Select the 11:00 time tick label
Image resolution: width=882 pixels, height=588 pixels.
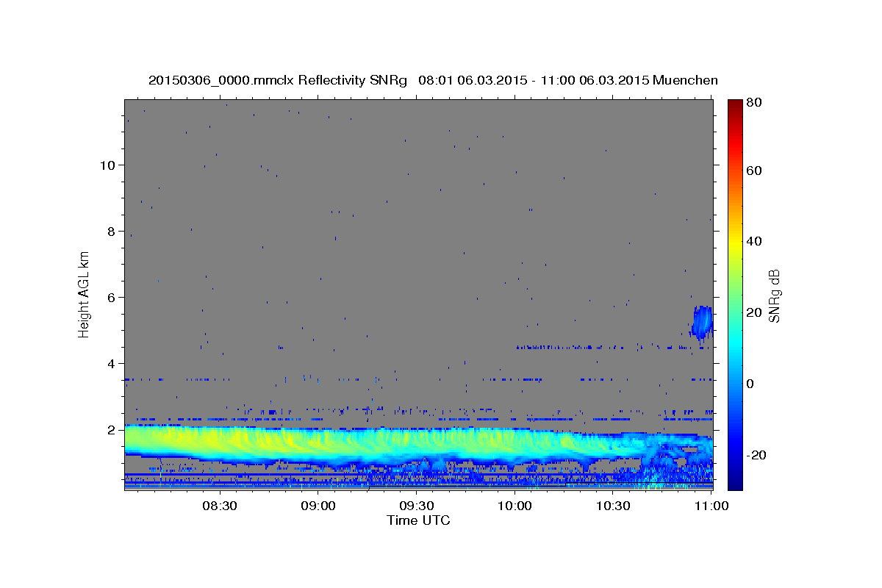[x=711, y=506]
